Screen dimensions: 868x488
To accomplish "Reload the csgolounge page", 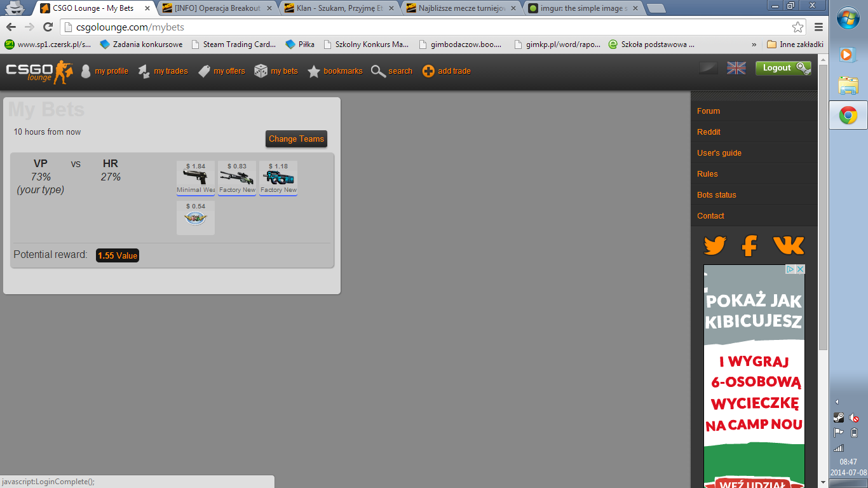I will click(x=48, y=27).
